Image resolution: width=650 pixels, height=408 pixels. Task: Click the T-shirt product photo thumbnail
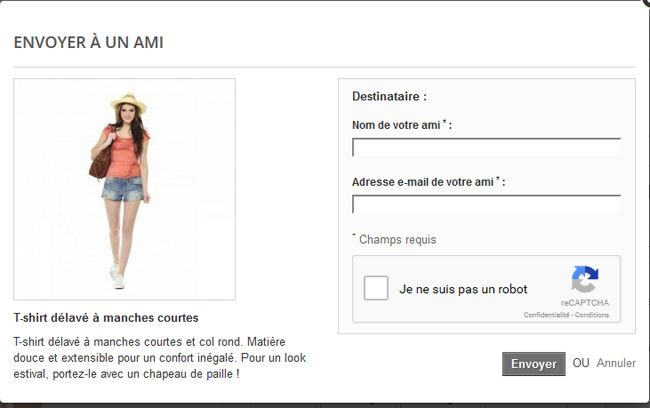point(124,189)
